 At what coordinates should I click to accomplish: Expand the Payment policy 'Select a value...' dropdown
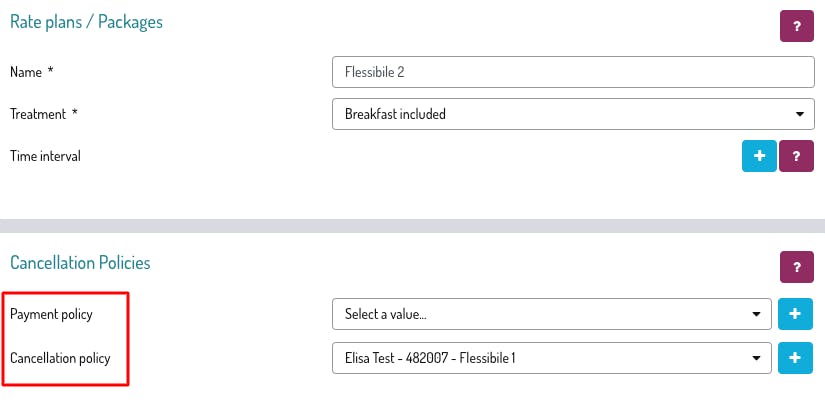(552, 314)
